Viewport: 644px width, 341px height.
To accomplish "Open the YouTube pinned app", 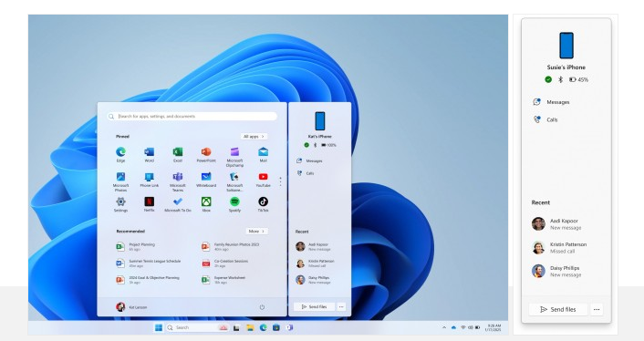I will click(x=264, y=180).
